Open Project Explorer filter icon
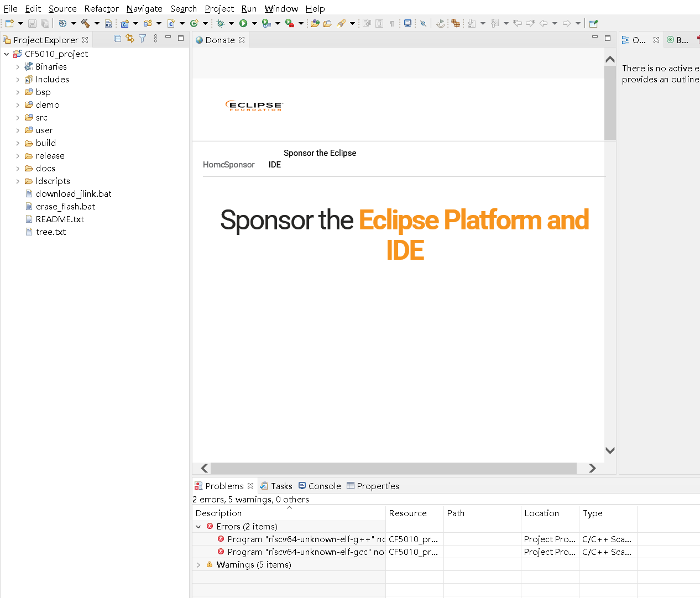Image resolution: width=700 pixels, height=598 pixels. pyautogui.click(x=142, y=39)
